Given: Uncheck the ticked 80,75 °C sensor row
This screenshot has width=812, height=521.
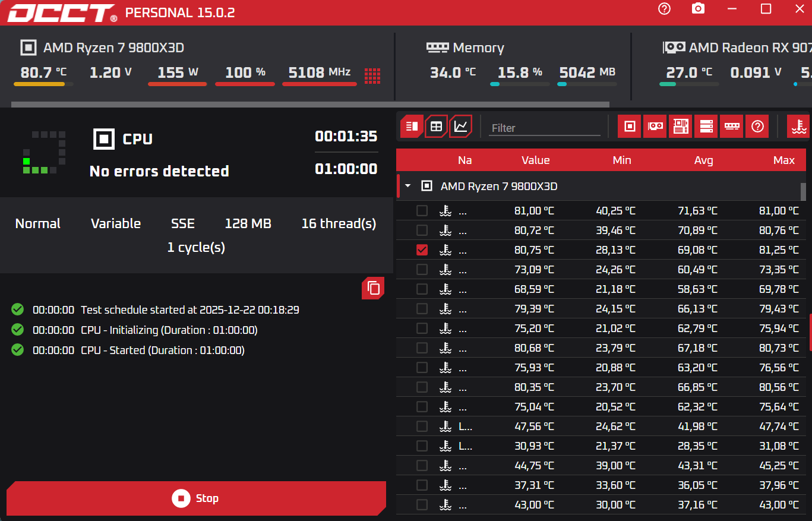Looking at the screenshot, I should pos(422,250).
